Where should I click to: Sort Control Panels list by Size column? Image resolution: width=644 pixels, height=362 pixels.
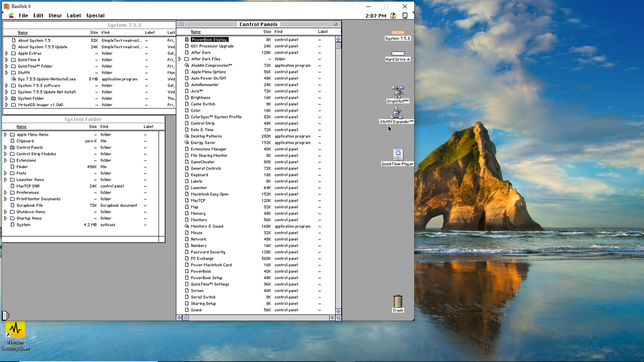(x=267, y=32)
